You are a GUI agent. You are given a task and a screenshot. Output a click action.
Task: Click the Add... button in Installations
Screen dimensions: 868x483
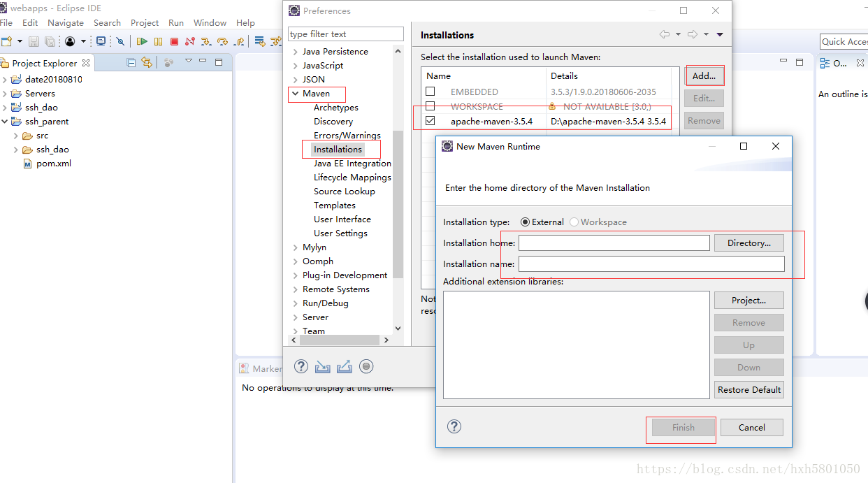pyautogui.click(x=704, y=75)
